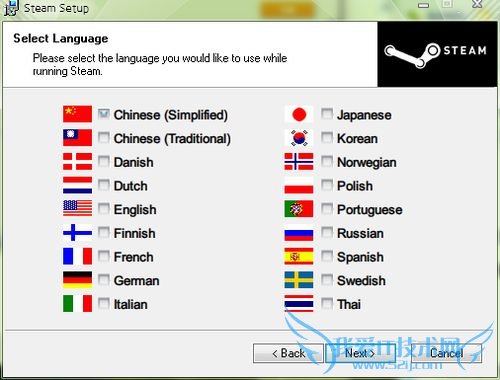The height and width of the screenshot is (380, 500).
Task: Select the Chinese (Traditional) checkbox
Action: click(104, 138)
